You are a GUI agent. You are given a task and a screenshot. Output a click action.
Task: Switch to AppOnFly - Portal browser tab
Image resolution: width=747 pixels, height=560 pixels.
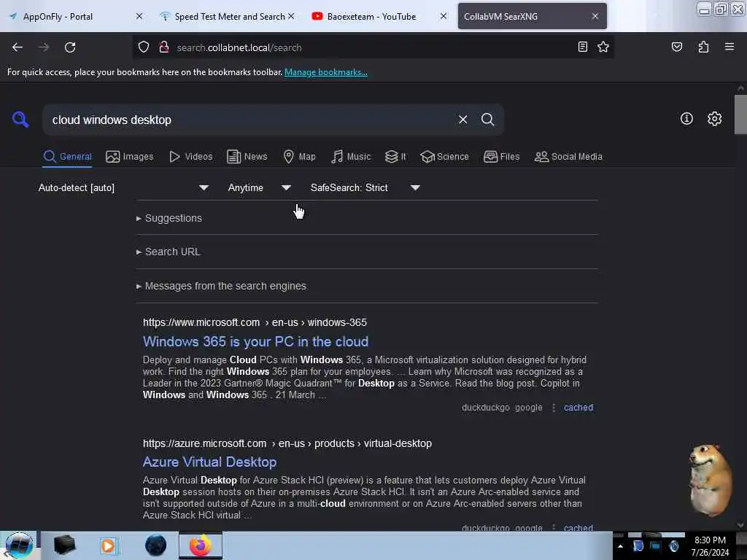pyautogui.click(x=74, y=16)
